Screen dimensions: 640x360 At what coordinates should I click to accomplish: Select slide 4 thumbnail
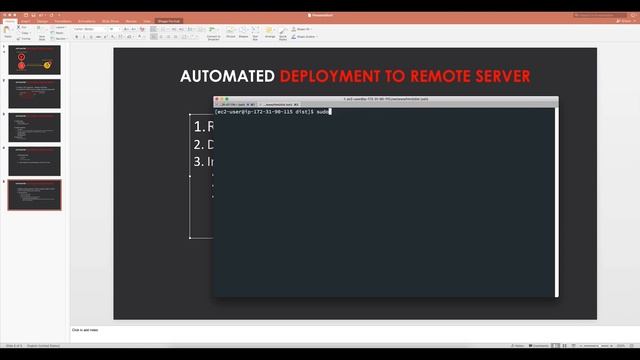[x=34, y=161]
